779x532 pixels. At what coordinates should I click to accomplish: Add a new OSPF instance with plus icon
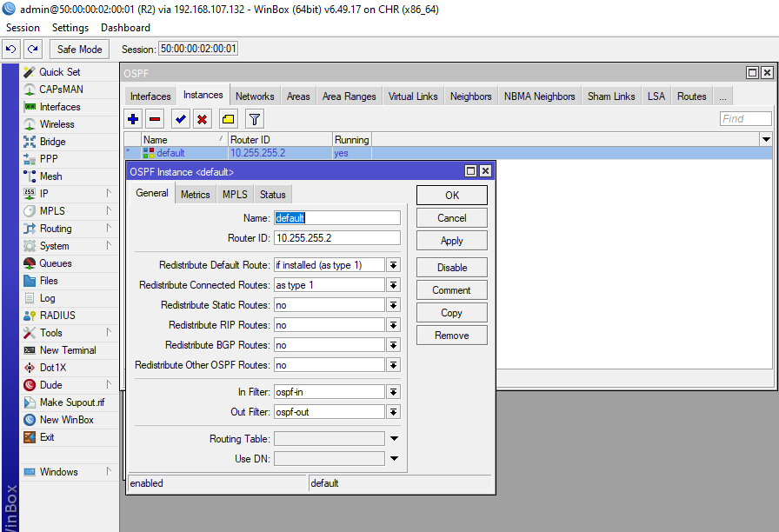pyautogui.click(x=131, y=118)
